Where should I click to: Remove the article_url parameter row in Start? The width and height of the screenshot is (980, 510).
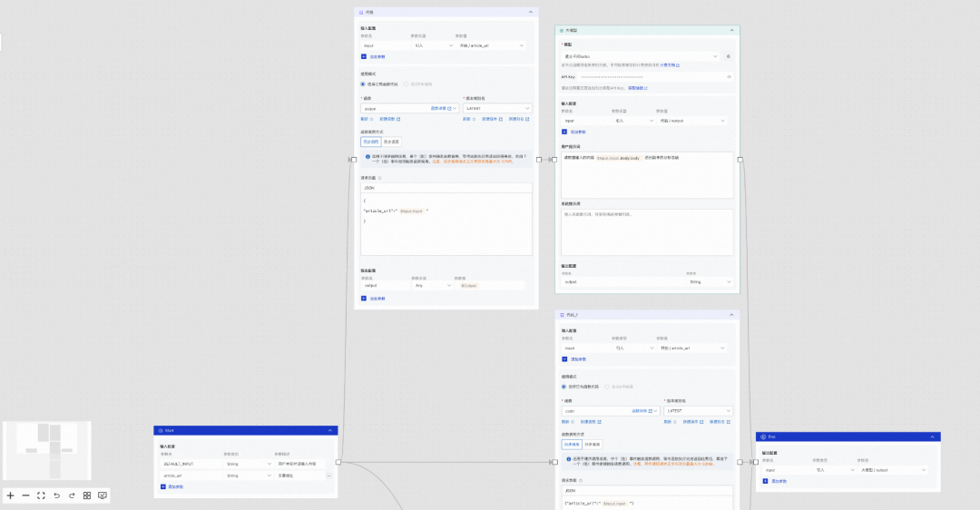click(329, 475)
